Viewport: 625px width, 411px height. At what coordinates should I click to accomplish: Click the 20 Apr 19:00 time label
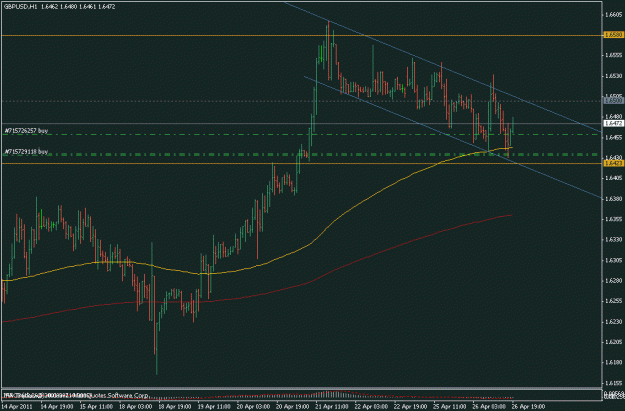(x=292, y=407)
